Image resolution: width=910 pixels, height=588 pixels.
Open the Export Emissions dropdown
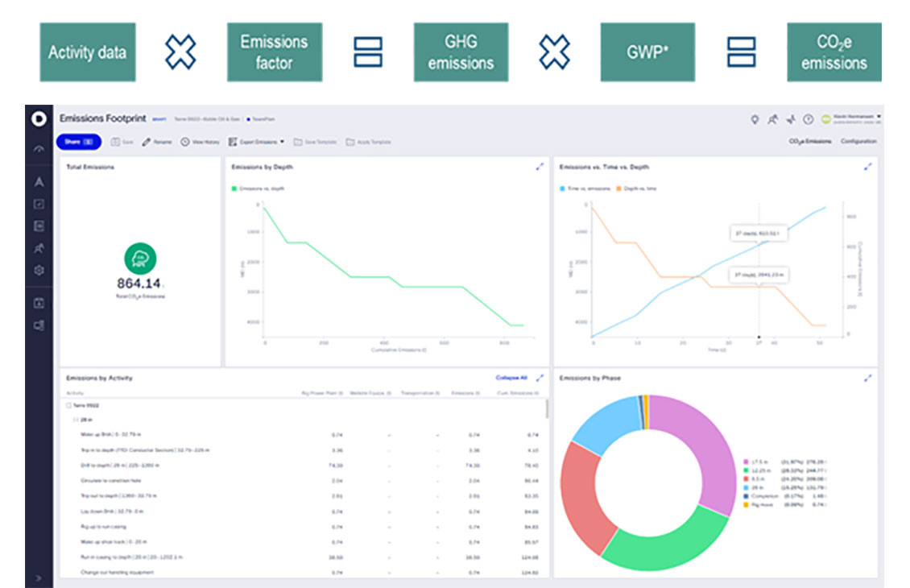257,142
